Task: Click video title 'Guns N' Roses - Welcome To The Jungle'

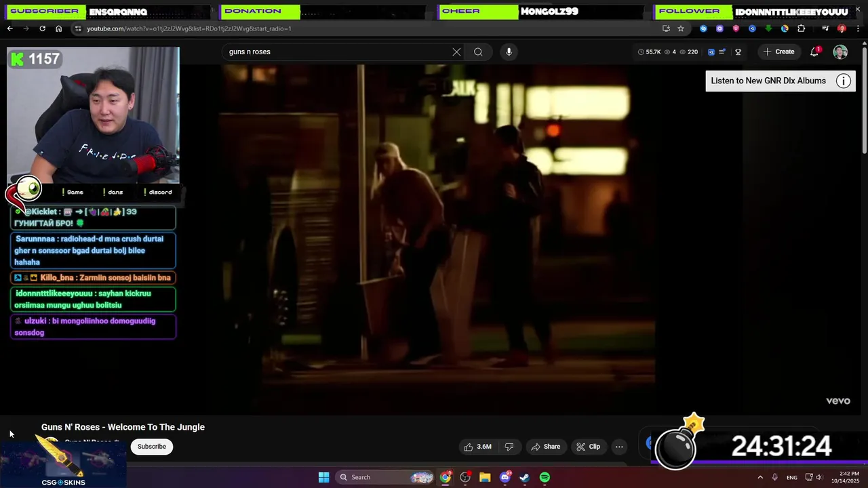Action: coord(123,427)
